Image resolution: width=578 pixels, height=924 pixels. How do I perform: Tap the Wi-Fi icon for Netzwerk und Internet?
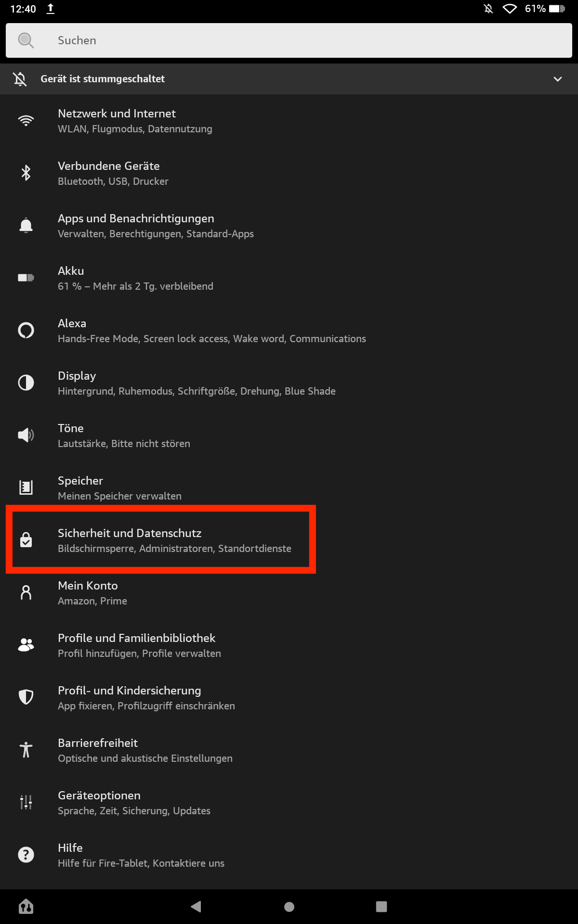click(26, 120)
